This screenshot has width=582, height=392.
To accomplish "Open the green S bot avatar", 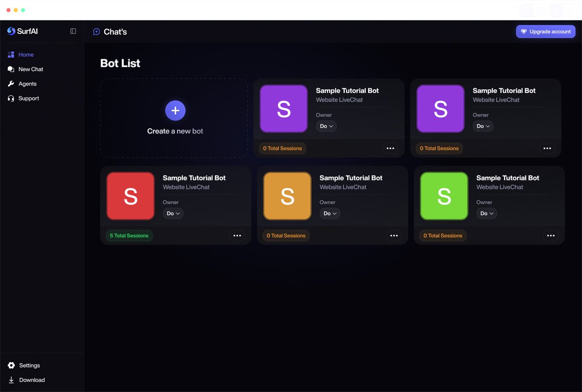I will (444, 196).
